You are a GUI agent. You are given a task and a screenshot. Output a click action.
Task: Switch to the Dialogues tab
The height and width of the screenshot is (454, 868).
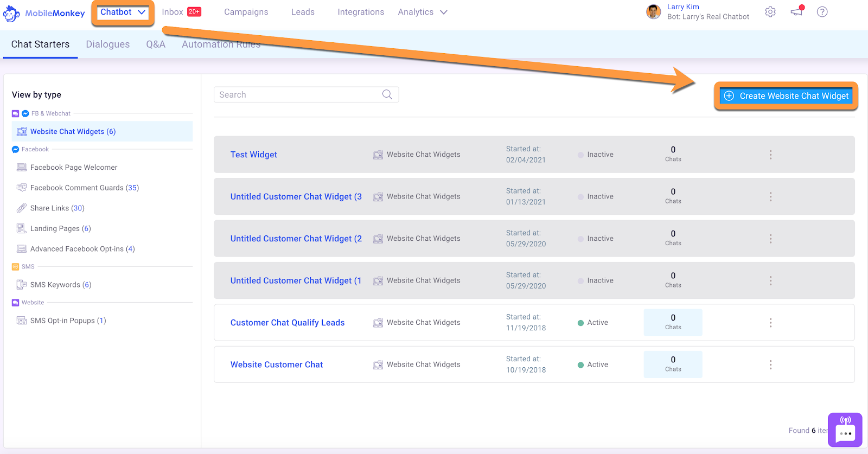(108, 44)
